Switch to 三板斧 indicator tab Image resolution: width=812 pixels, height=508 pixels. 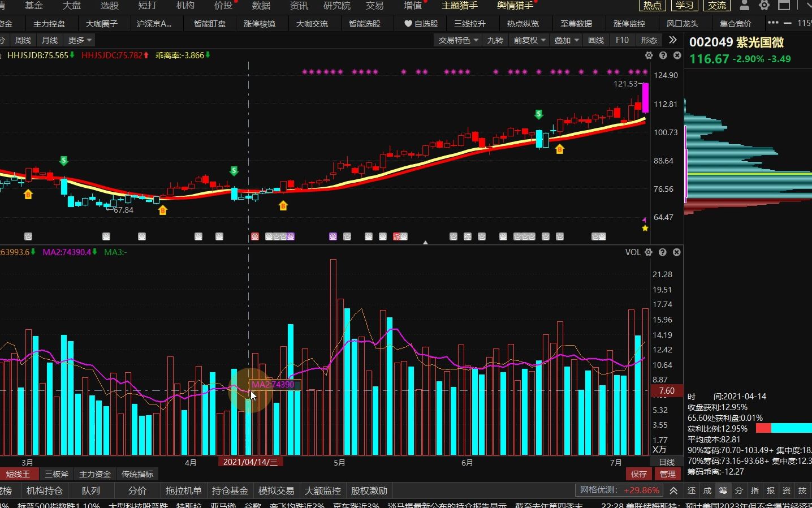pyautogui.click(x=56, y=474)
